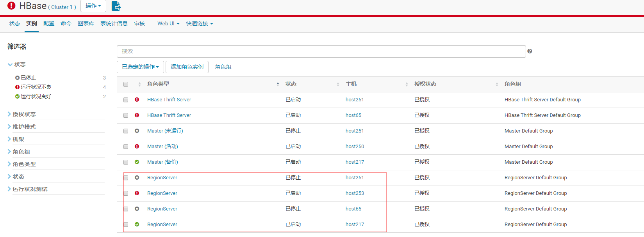
Task: Filter by 运行状况良好 status
Action: click(x=36, y=96)
